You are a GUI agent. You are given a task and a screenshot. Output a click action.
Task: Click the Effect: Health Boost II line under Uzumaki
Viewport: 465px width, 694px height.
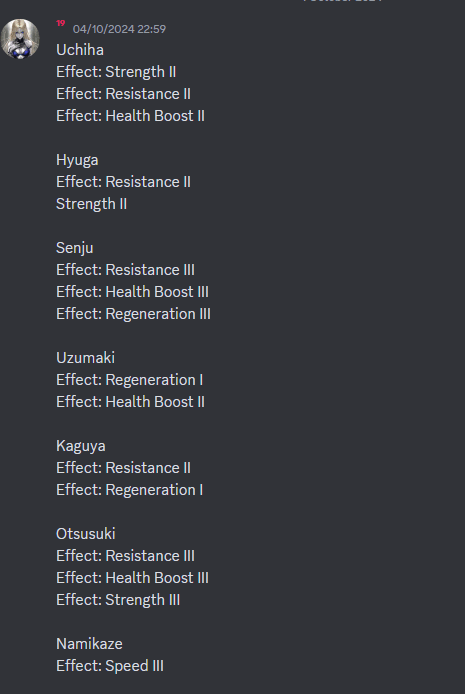click(x=131, y=402)
